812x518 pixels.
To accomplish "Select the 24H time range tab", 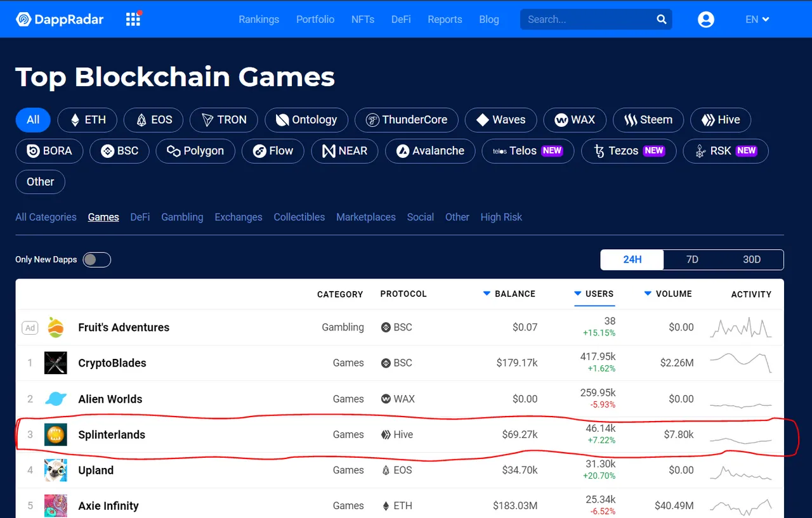I will tap(632, 259).
